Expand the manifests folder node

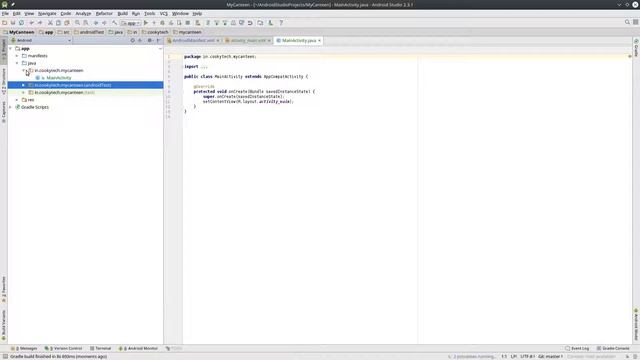17,56
